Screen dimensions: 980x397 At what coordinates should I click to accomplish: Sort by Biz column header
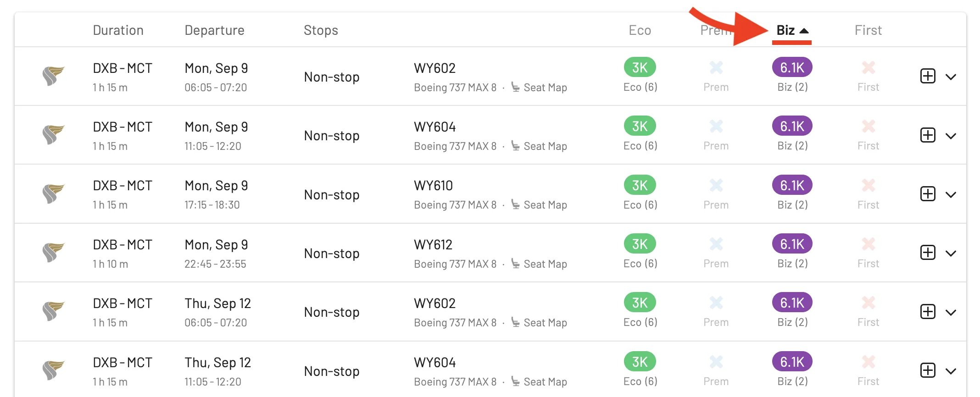coord(792,30)
